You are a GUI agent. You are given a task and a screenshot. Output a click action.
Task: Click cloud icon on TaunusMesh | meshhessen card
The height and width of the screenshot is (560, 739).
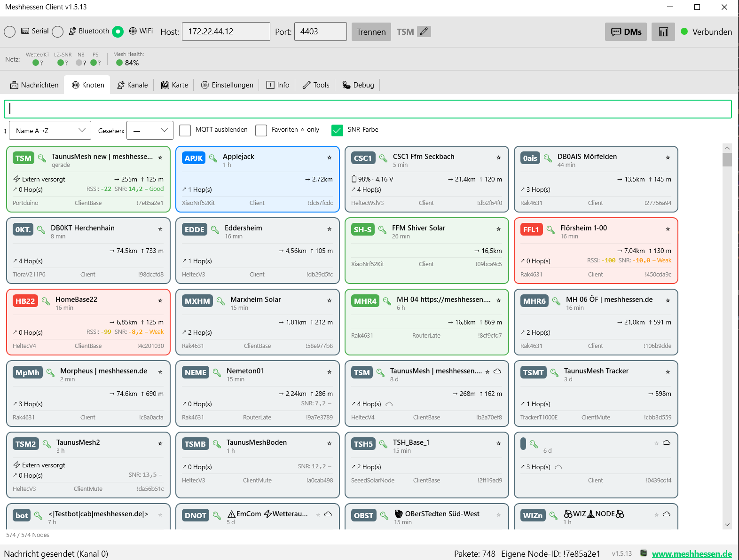point(497,371)
